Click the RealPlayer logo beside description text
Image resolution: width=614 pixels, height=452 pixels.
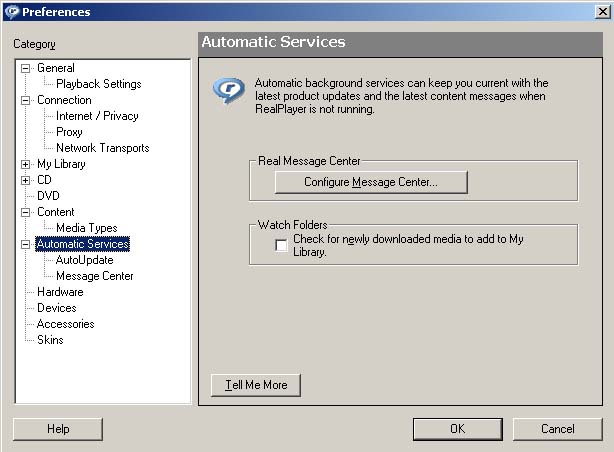(228, 90)
